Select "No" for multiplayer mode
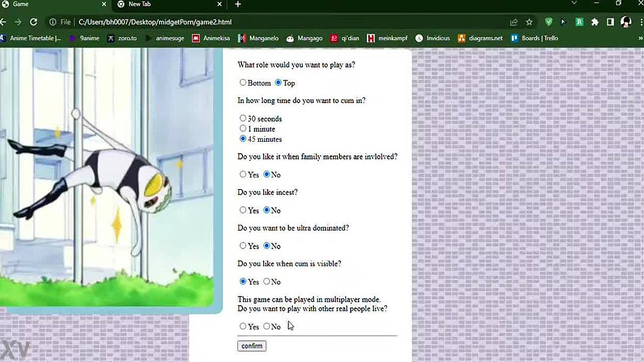644x362 pixels. (267, 326)
